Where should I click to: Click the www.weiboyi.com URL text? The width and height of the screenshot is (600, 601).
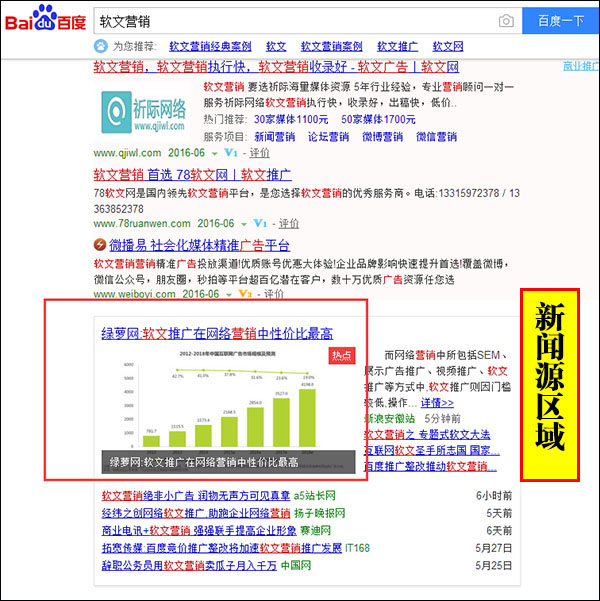click(135, 294)
